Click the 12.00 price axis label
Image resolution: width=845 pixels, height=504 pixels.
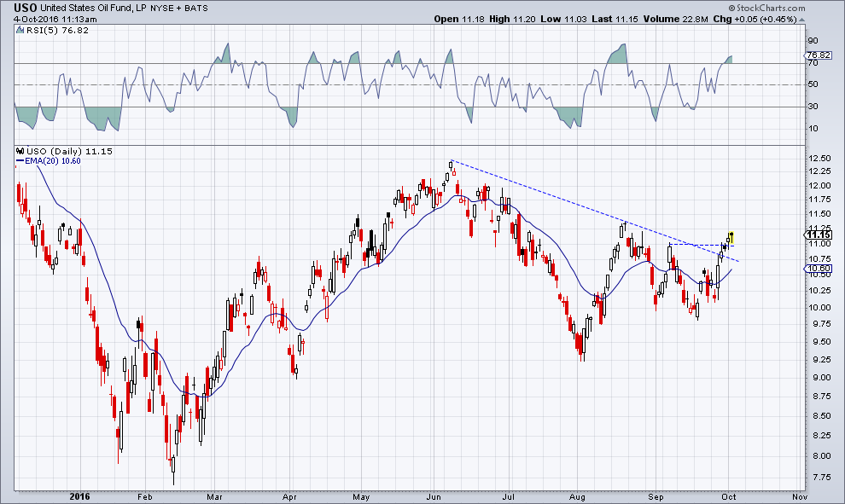(819, 185)
